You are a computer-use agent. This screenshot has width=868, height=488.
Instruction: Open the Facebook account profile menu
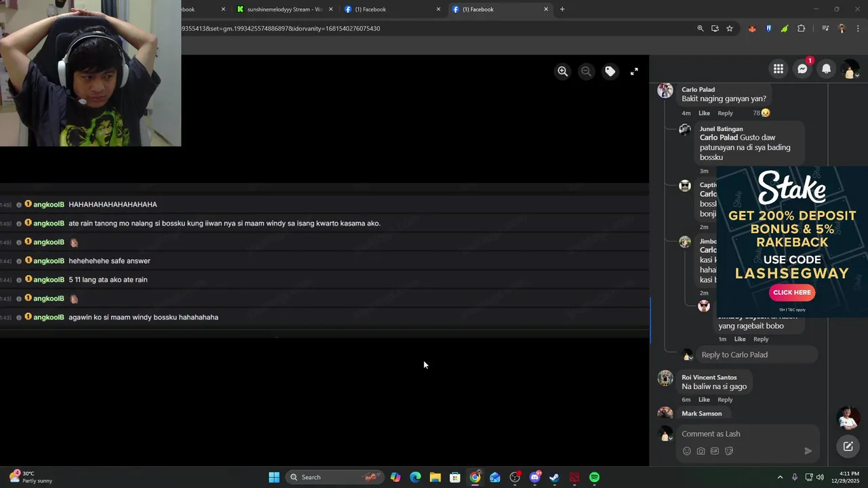click(x=850, y=69)
